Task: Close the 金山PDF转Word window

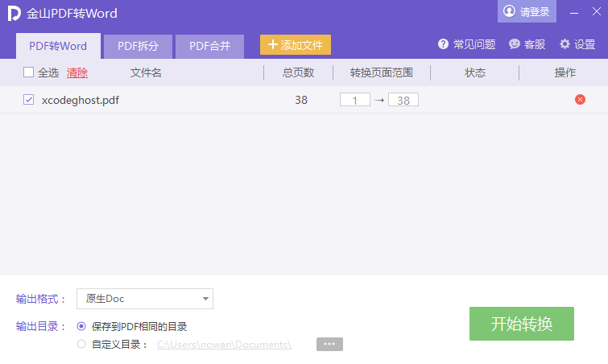Action: [x=597, y=11]
